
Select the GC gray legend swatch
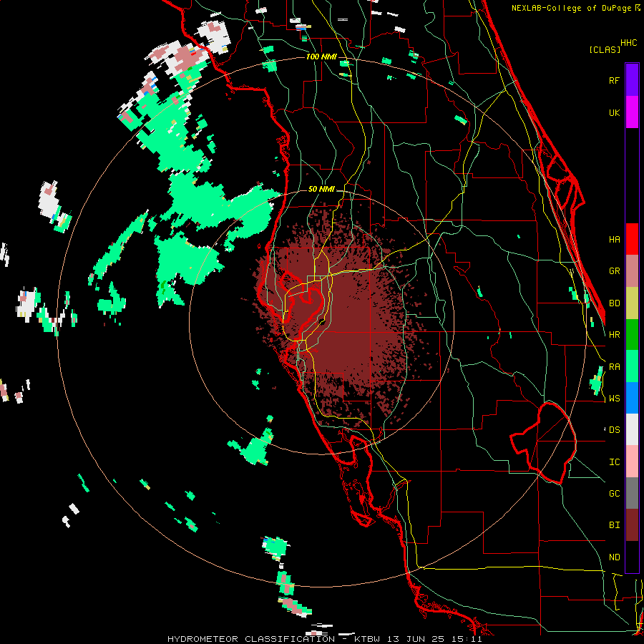pyautogui.click(x=632, y=493)
